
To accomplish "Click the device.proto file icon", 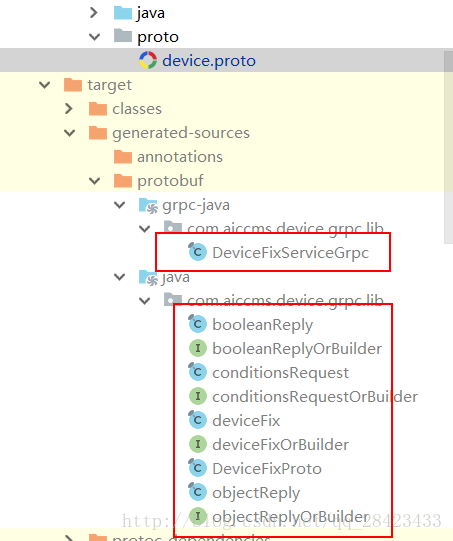I will 148,60.
